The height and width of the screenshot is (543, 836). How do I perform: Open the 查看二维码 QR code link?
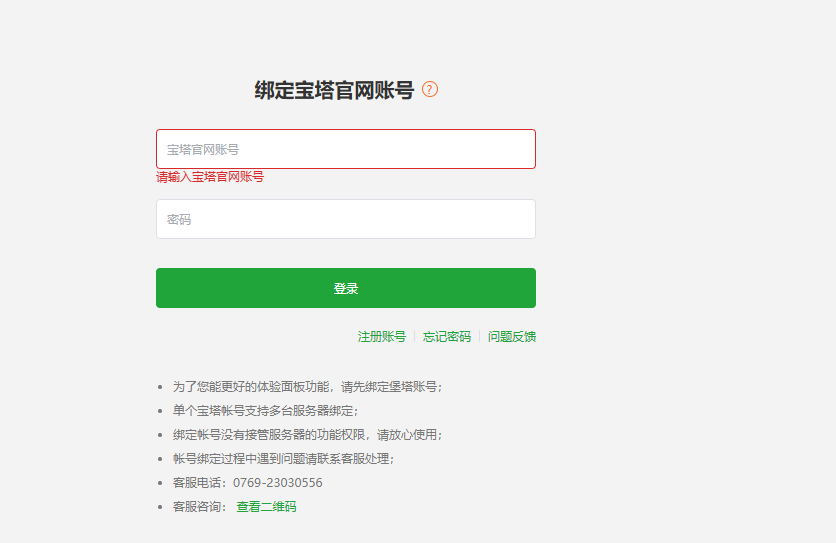click(x=266, y=507)
